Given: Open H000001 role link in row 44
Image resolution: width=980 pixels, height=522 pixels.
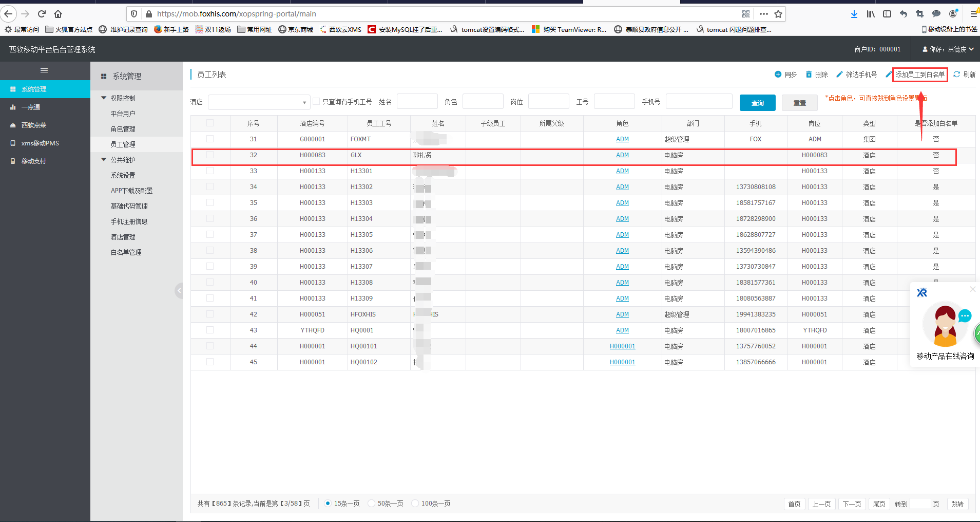Looking at the screenshot, I should click(622, 346).
